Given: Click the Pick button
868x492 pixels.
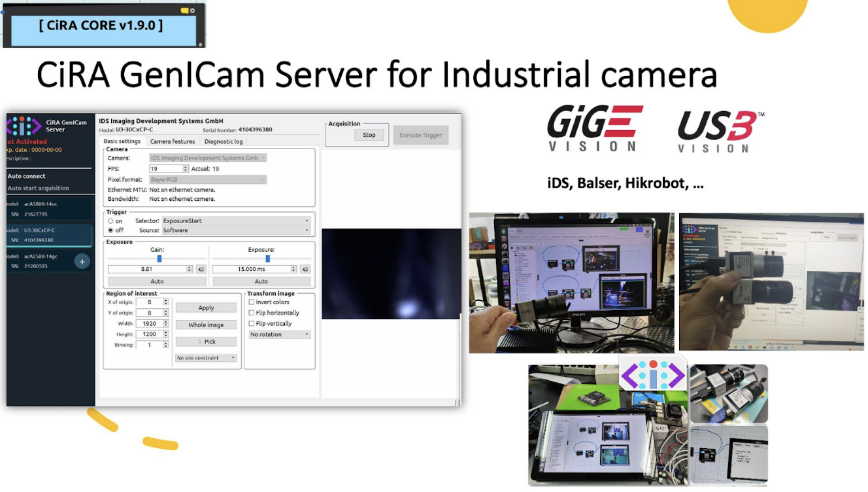Looking at the screenshot, I should click(x=206, y=342).
